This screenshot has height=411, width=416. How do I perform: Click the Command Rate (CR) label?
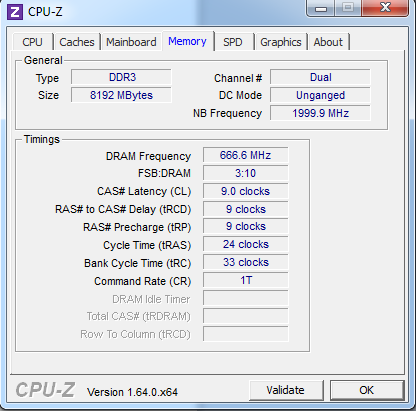point(143,282)
